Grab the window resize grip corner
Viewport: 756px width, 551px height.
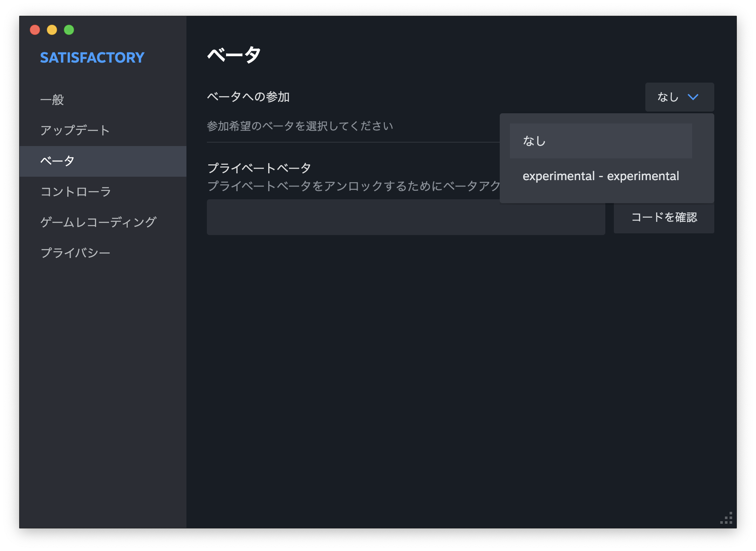pos(727,518)
